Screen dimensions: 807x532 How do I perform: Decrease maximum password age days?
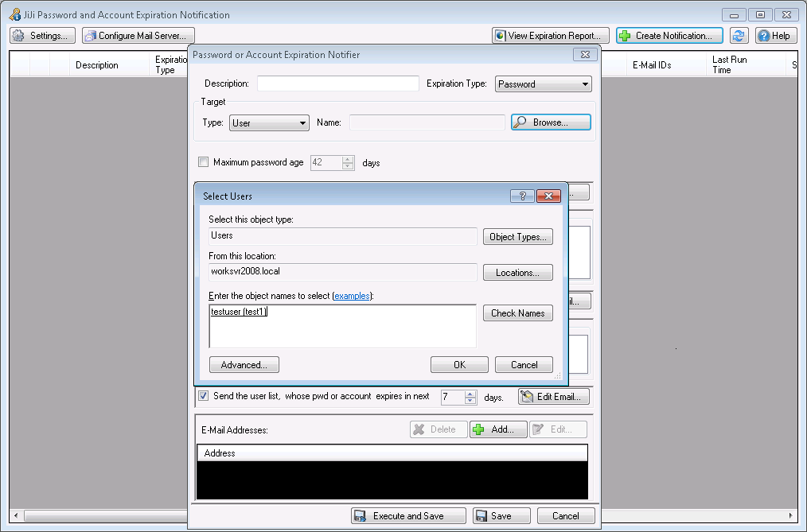tap(348, 166)
